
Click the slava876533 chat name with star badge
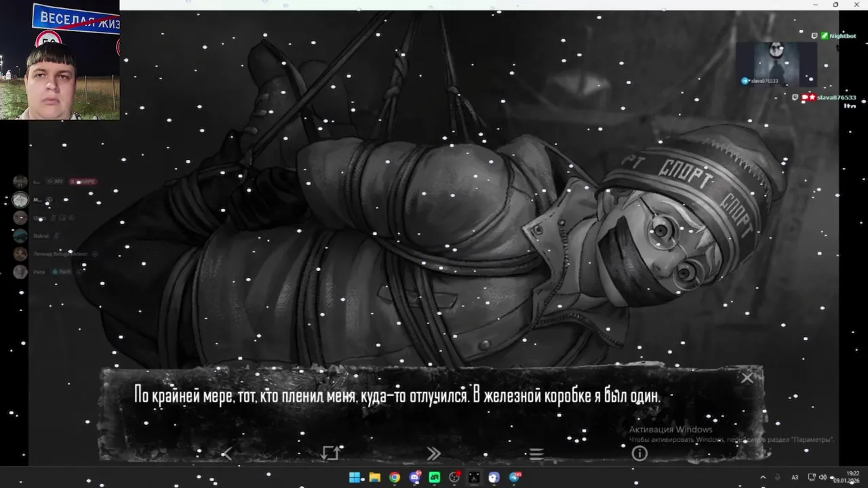click(836, 98)
